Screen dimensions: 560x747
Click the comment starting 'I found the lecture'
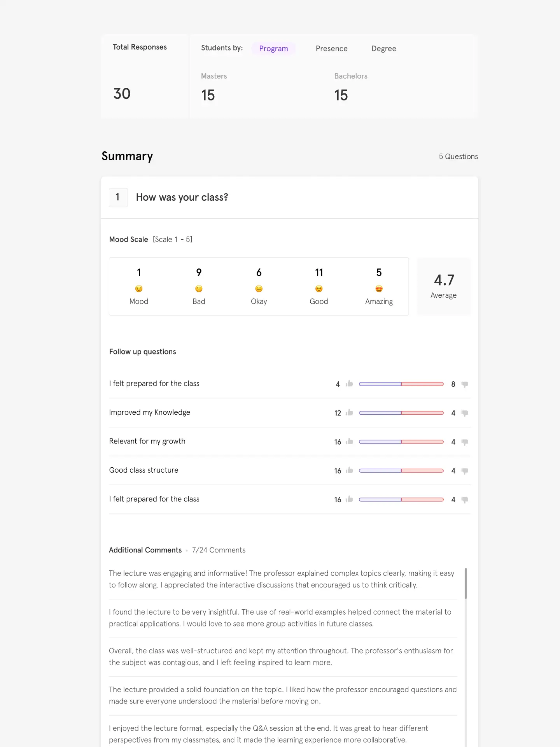tap(280, 618)
